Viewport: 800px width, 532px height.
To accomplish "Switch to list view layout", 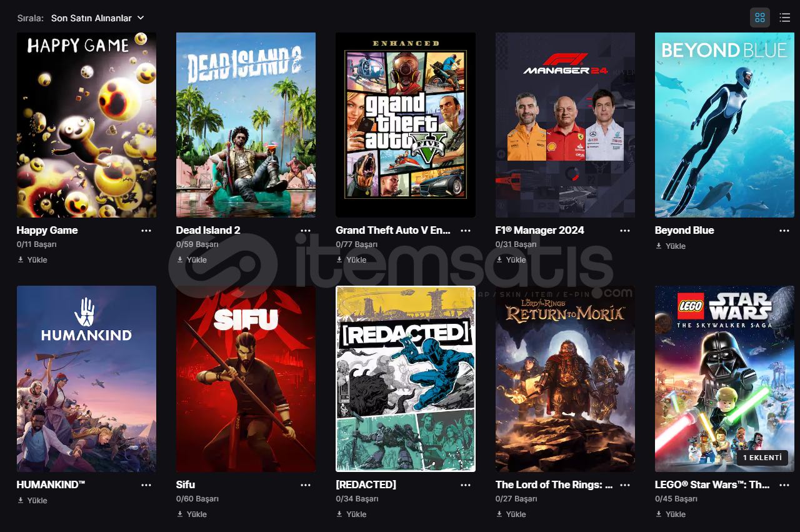I will click(x=785, y=18).
